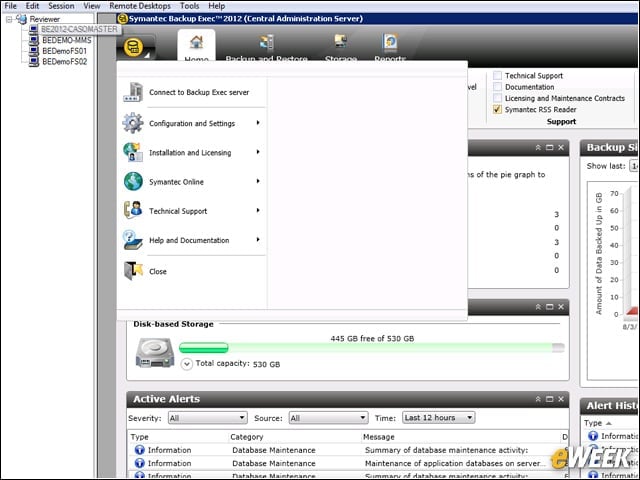This screenshot has height=480, width=640.
Task: Open the Backup and Restore tab icon
Action: (267, 42)
